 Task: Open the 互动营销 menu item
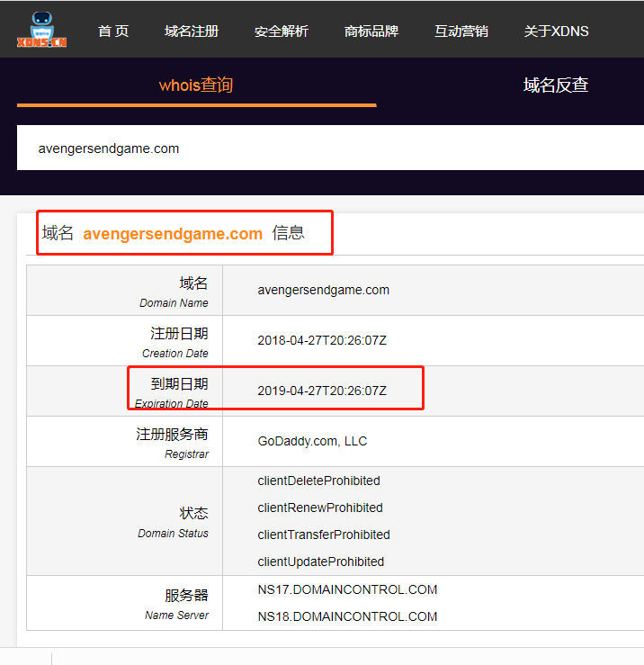[461, 31]
